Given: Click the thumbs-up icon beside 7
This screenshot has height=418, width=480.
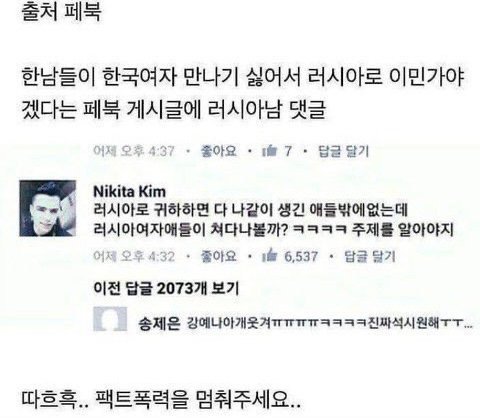Looking at the screenshot, I should tap(270, 151).
